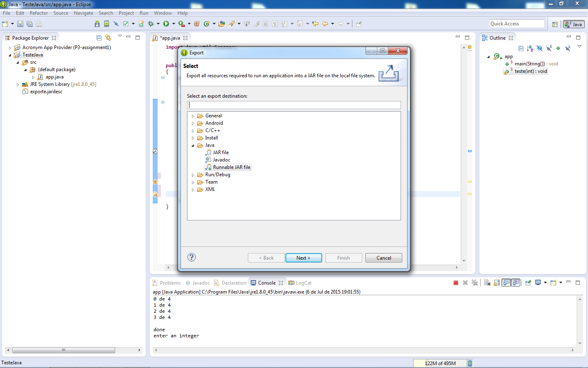Click the Print toolbar icon
The image size is (588, 368).
click(x=39, y=24)
